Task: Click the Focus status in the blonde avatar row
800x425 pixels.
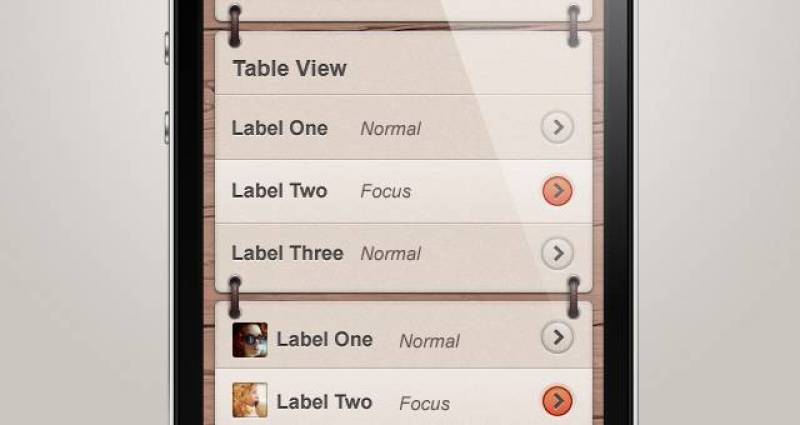Action: coord(424,404)
